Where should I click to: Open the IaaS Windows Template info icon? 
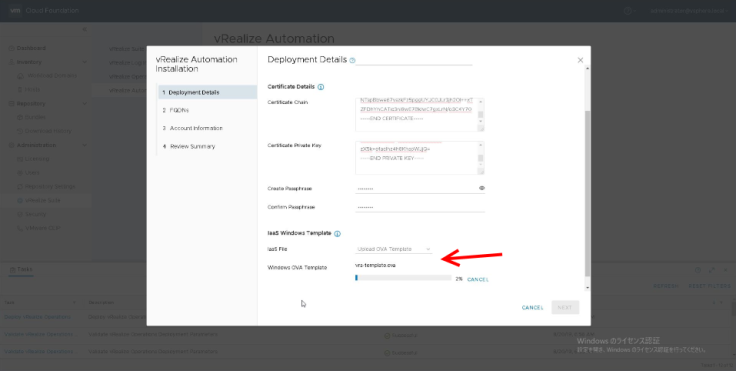337,233
